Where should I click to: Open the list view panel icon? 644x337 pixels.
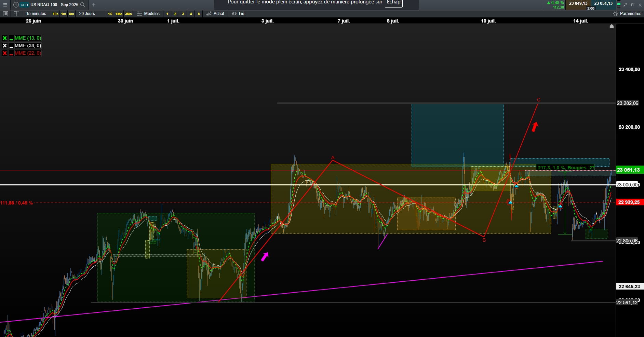5,14
